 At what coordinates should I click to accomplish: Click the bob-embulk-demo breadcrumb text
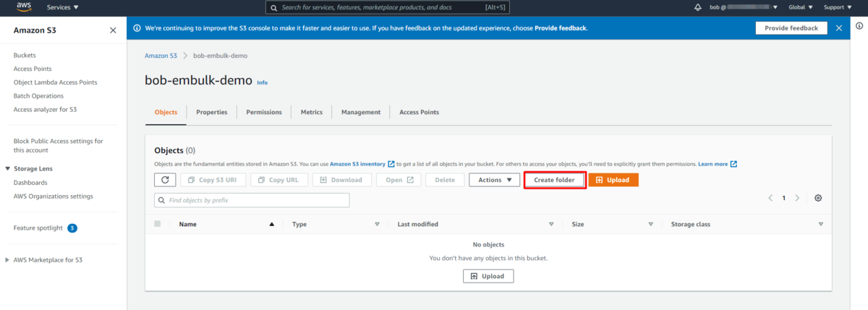(221, 56)
